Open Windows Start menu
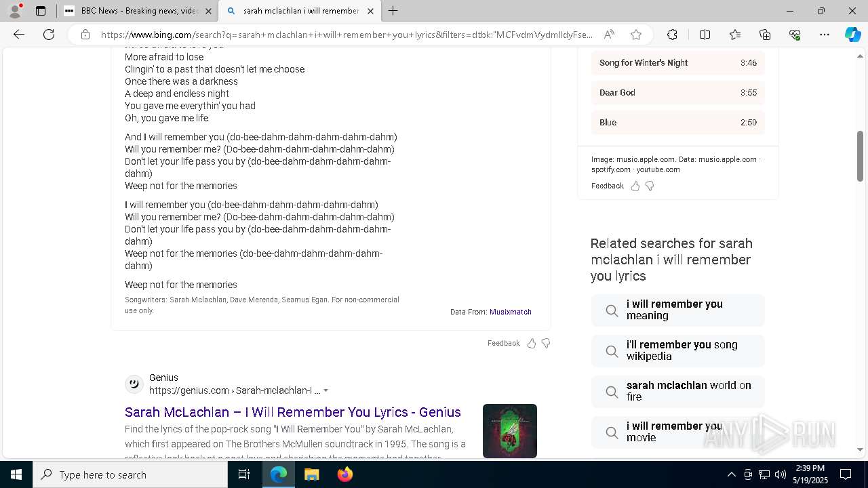The width and height of the screenshot is (868, 488). (x=16, y=474)
